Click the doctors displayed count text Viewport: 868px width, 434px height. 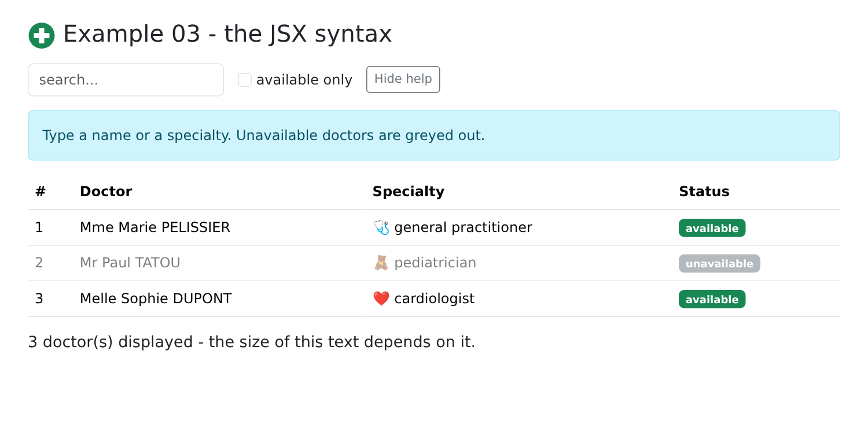coord(252,342)
